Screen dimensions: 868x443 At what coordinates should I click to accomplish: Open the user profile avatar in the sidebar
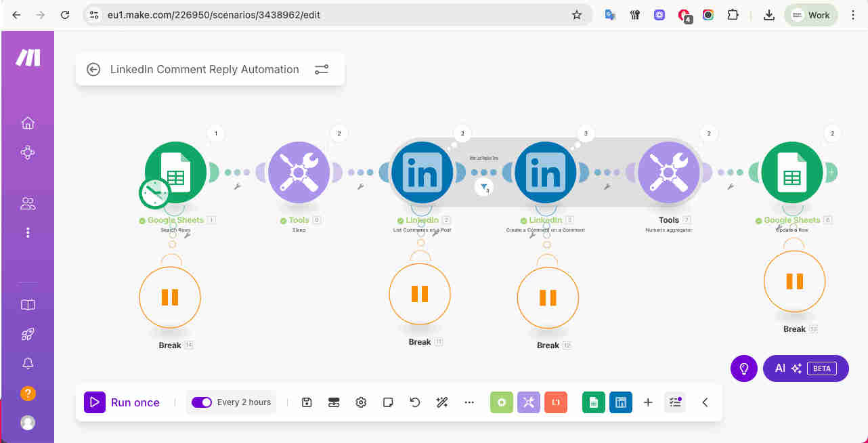28,423
